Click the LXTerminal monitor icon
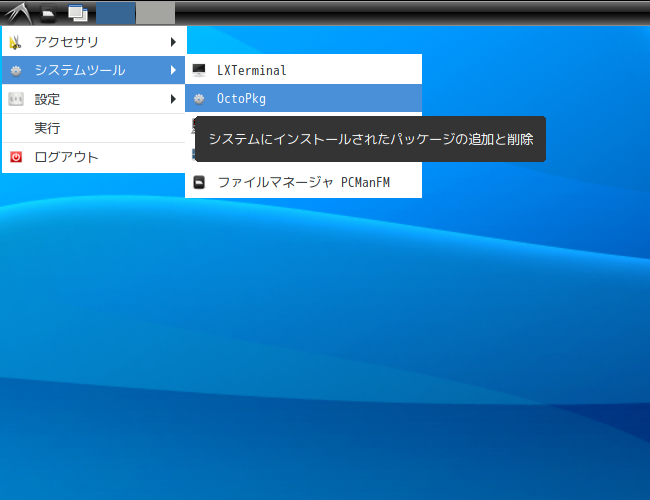650x500 pixels. pos(199,70)
